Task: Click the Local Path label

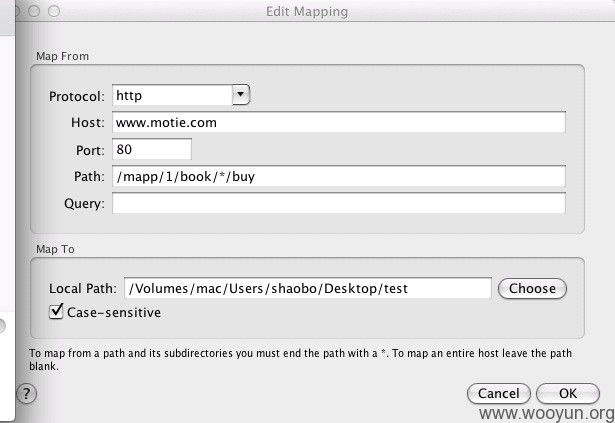Action: coord(83,289)
